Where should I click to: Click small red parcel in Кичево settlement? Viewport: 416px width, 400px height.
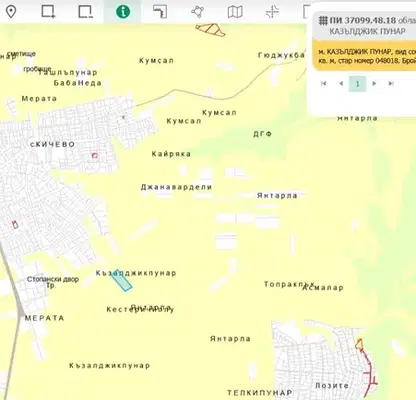[95, 155]
